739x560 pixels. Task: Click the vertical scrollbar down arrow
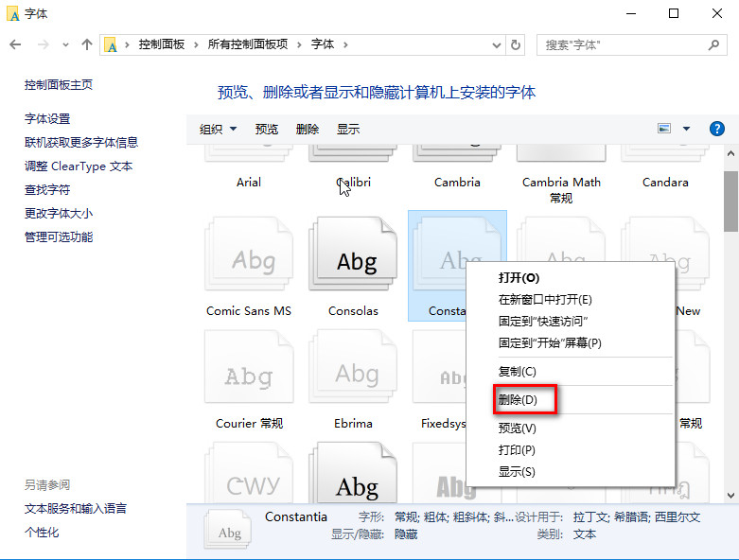(730, 495)
